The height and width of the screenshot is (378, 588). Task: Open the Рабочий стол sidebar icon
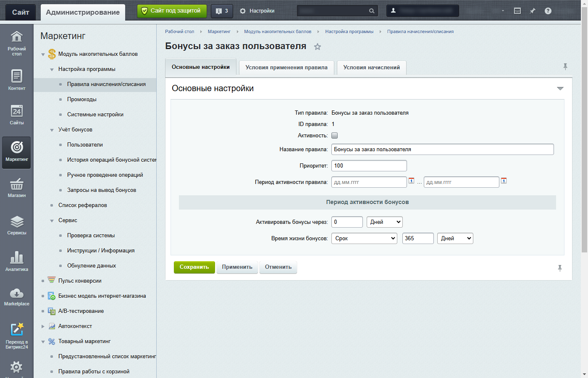16,43
